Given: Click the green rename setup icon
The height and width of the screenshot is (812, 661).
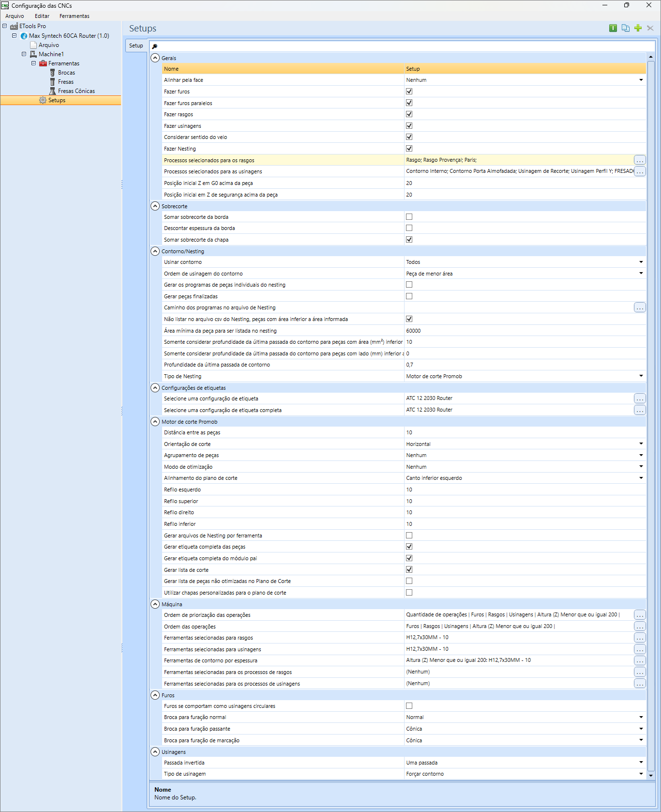Looking at the screenshot, I should click(613, 28).
